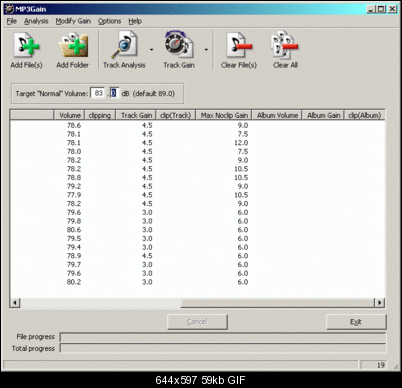Open the Analysis menu
Screen dimensions: 402x388
coord(36,21)
